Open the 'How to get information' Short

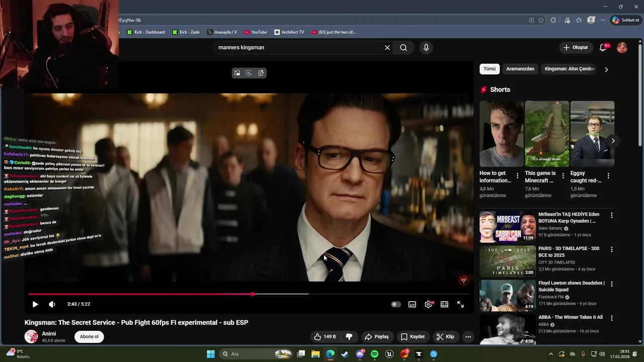[502, 134]
